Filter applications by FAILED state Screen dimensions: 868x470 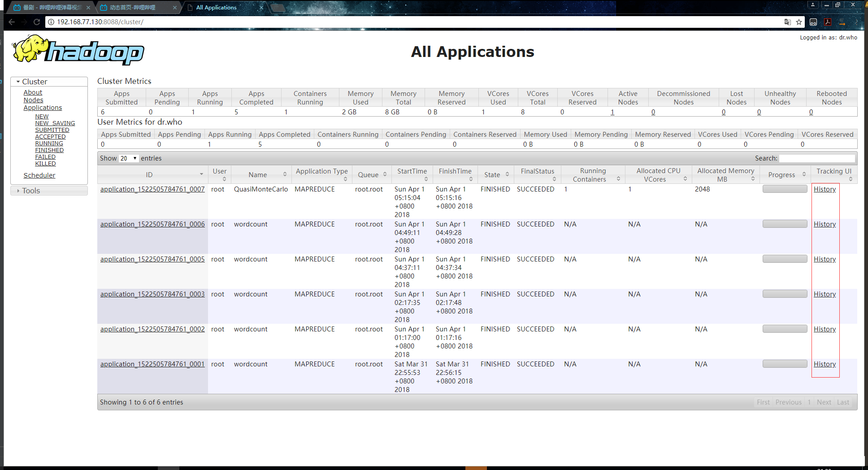pyautogui.click(x=45, y=157)
